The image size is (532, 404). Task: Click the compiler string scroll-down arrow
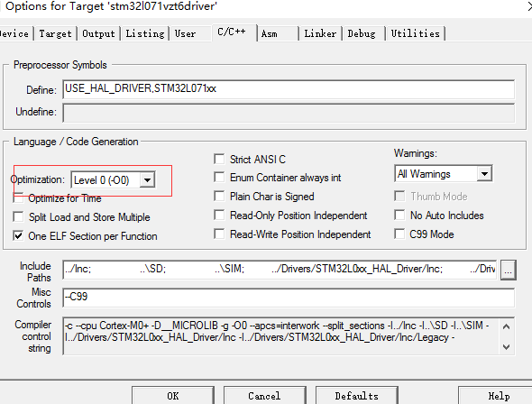tap(506, 346)
